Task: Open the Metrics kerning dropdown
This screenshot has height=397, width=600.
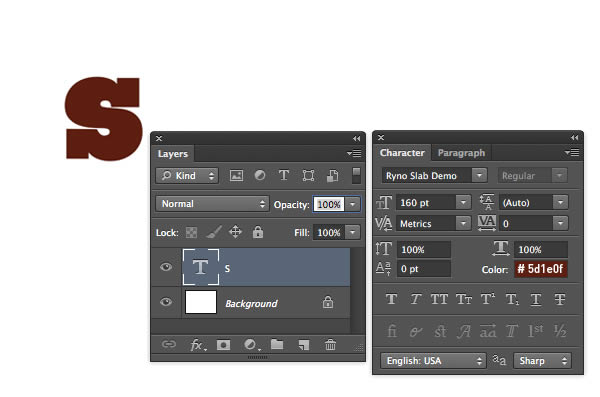Action: point(463,223)
